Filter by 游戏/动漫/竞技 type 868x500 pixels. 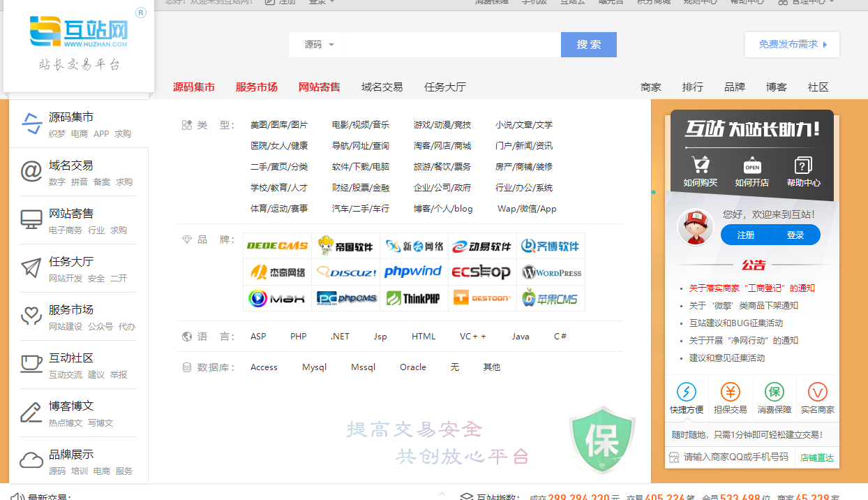pyautogui.click(x=442, y=125)
